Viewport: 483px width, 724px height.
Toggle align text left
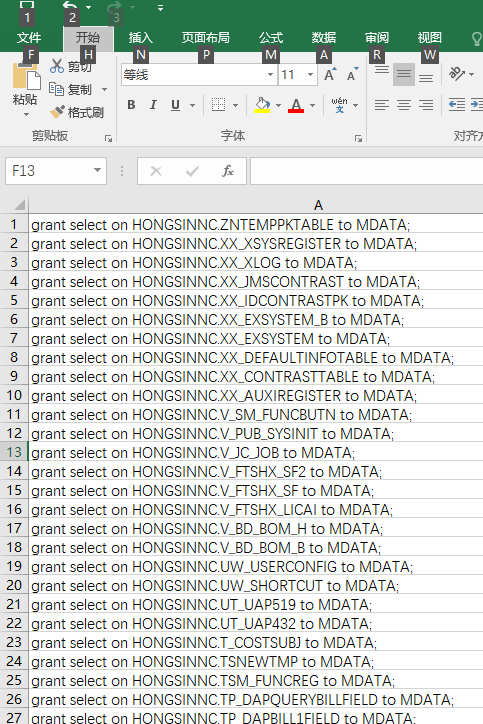pos(381,105)
